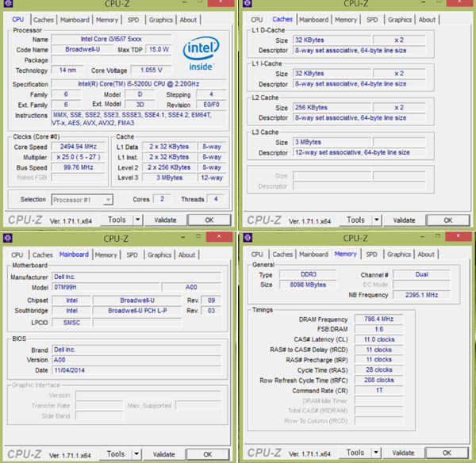Click the Core Voltage value 1.055 V

point(151,70)
